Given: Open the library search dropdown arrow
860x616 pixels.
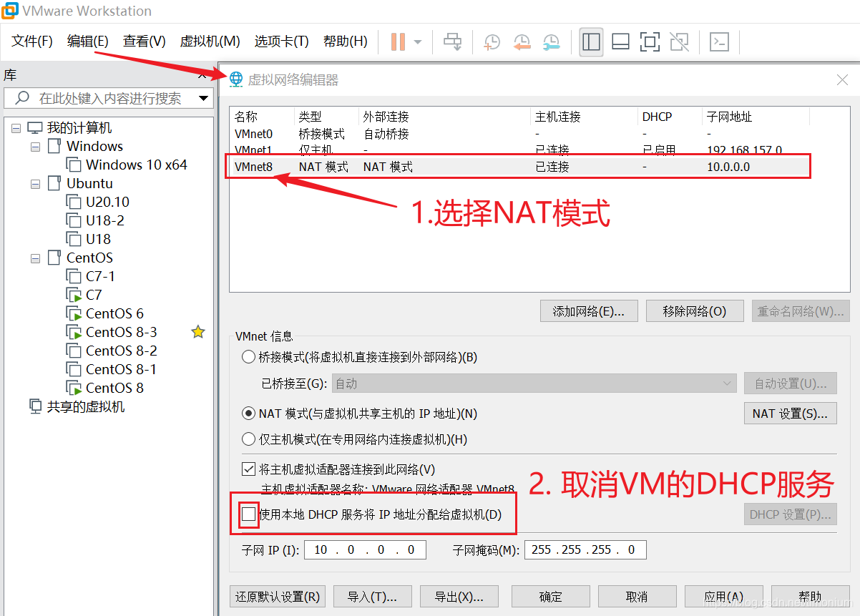Looking at the screenshot, I should pos(204,98).
